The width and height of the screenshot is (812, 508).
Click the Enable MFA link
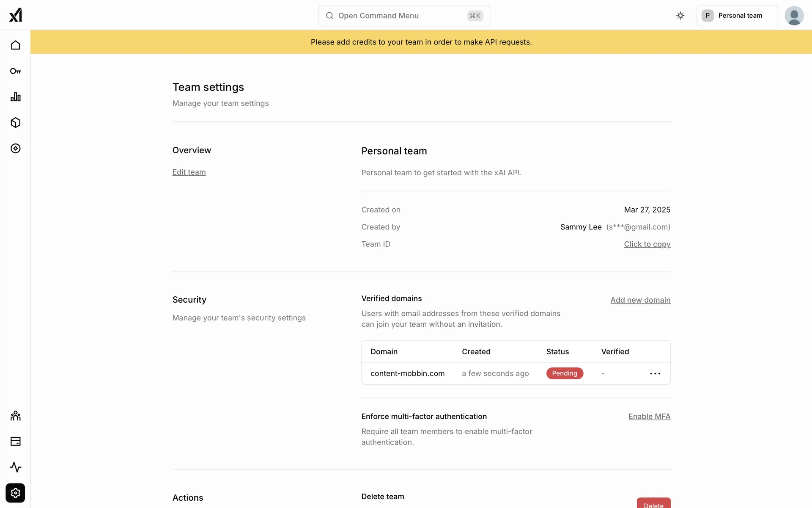coord(649,417)
